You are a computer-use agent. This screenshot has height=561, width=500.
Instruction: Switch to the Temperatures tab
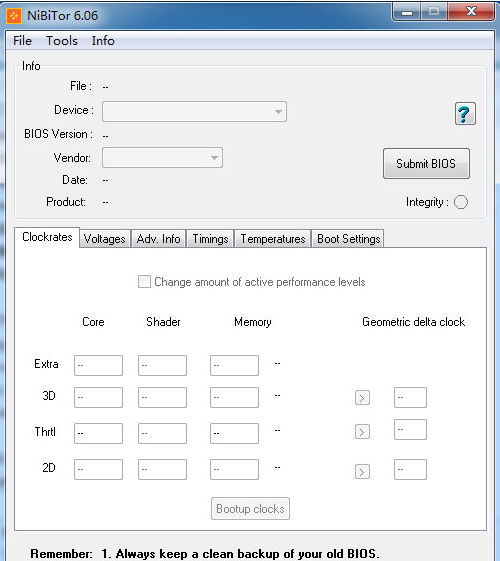273,239
